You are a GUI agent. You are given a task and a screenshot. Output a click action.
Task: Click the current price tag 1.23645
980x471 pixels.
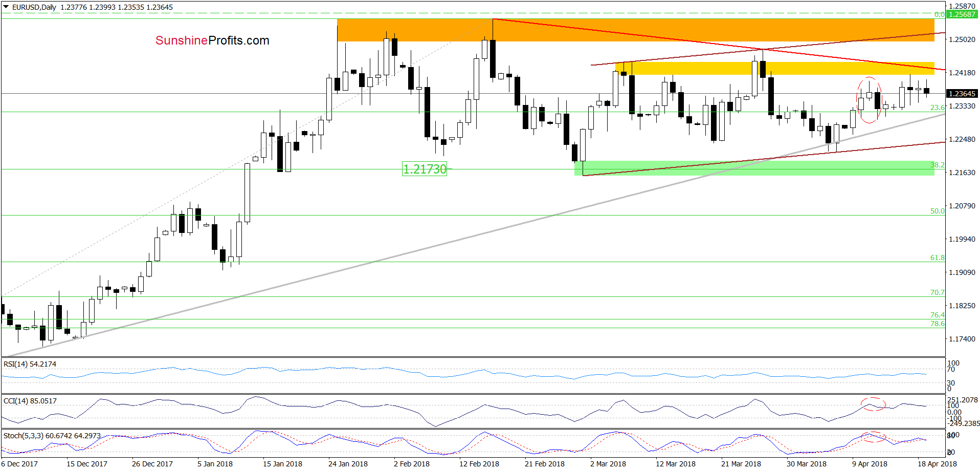(962, 94)
